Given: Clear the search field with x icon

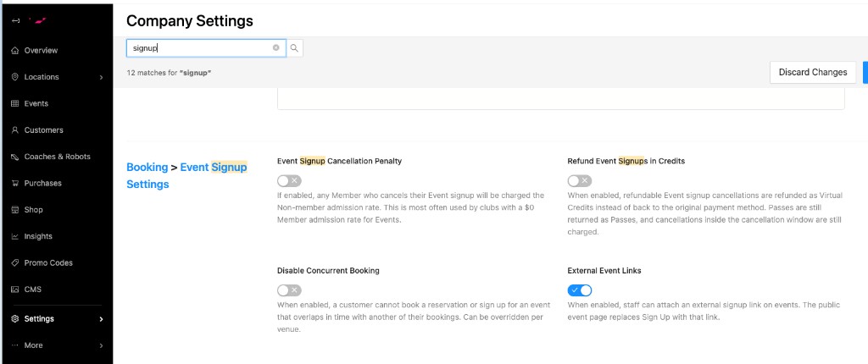Looking at the screenshot, I should (275, 48).
